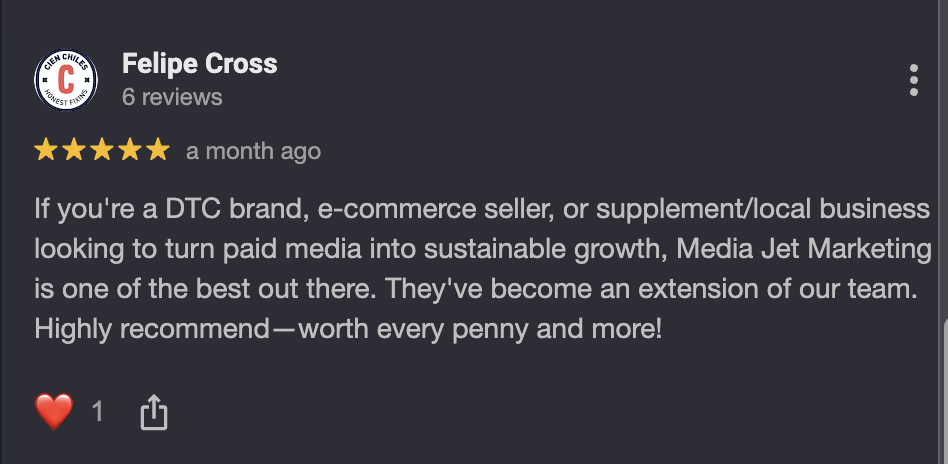Click the first gold rating star
The height and width of the screenshot is (464, 948).
46,149
